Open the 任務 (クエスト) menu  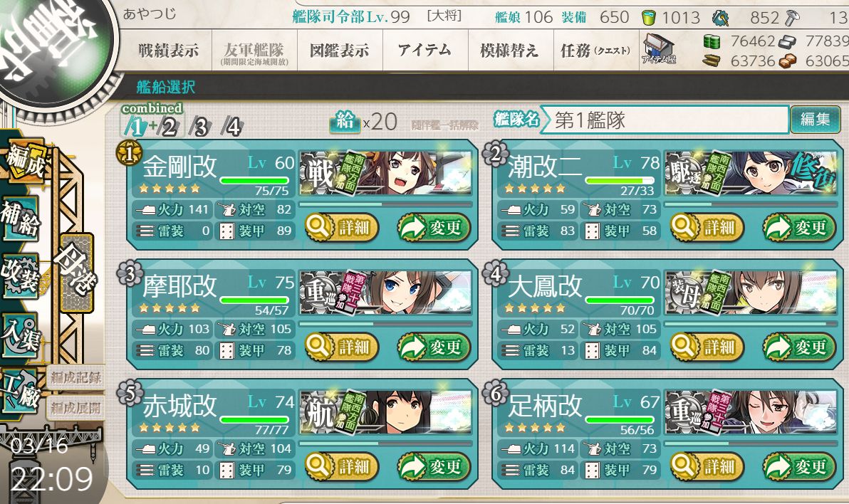pyautogui.click(x=595, y=51)
